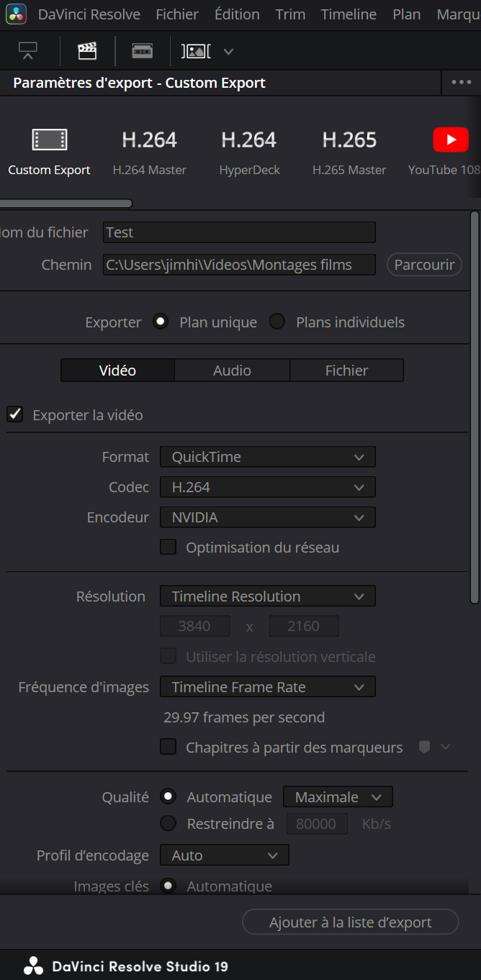This screenshot has width=481, height=980.
Task: Open the Maximale quality dropdown
Action: click(x=338, y=797)
